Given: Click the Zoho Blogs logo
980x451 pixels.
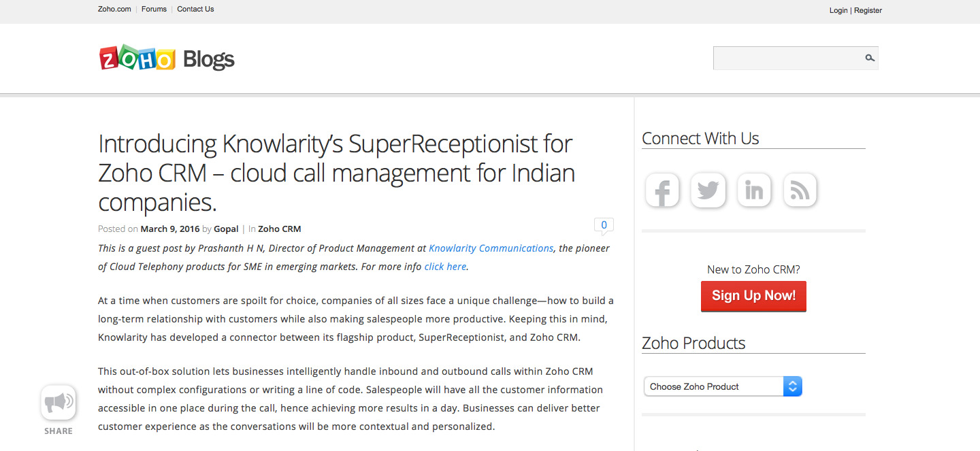Looking at the screenshot, I should point(167,59).
